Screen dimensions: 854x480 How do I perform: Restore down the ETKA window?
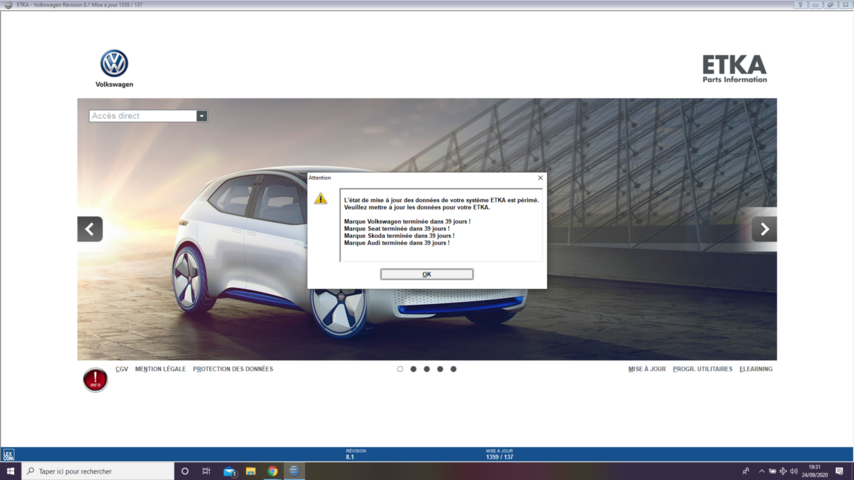(830, 4)
